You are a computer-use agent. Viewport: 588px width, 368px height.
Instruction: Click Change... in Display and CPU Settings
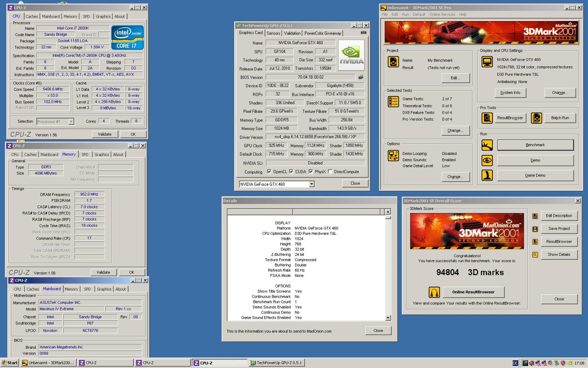[560, 93]
